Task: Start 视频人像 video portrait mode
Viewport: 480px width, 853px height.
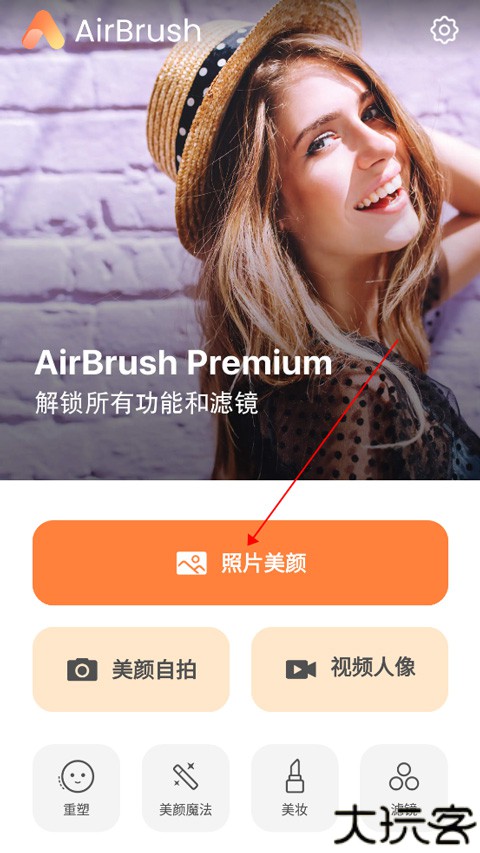Action: click(349, 669)
